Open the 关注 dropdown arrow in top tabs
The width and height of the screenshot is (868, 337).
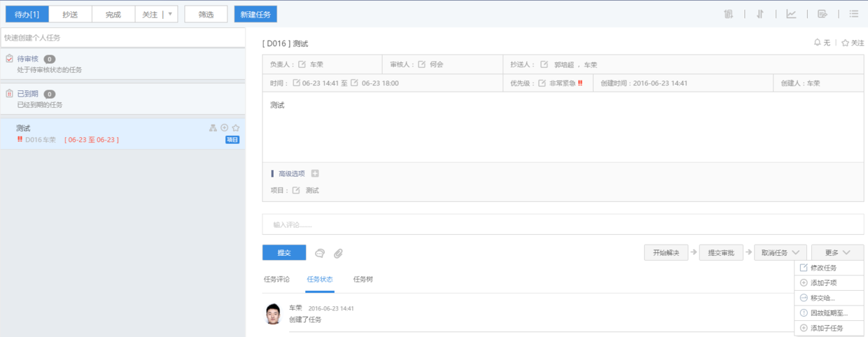tap(170, 14)
